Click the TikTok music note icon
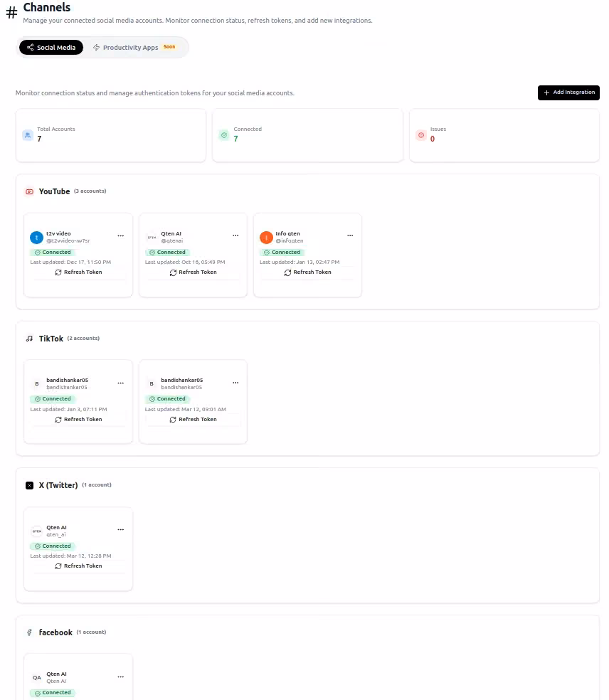 [29, 339]
